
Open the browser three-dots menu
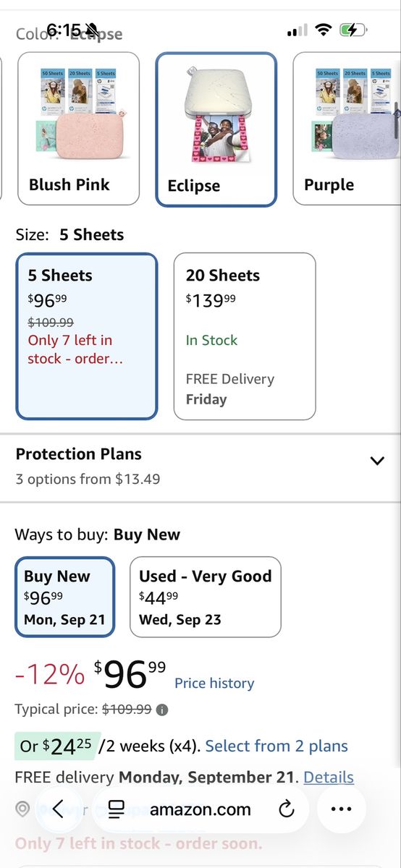click(341, 809)
